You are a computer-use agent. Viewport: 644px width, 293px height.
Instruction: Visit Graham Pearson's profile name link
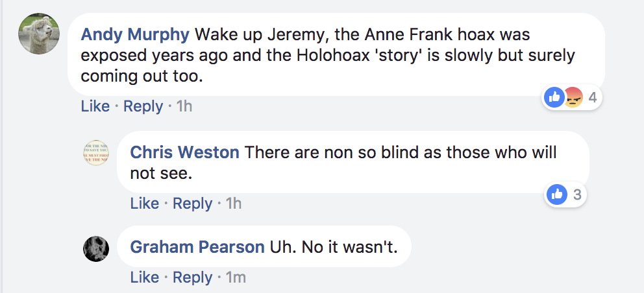pos(197,247)
